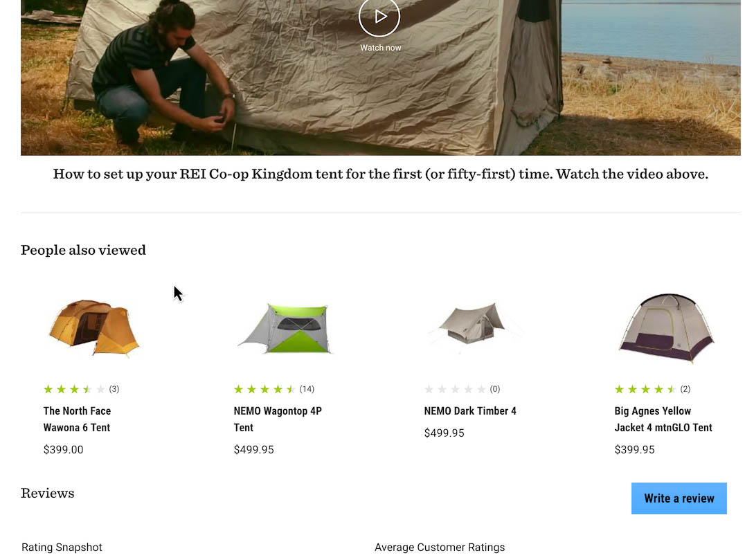Click the $399.95 Big Agnes price
Viewport: 745px width, 560px height.
(x=634, y=449)
